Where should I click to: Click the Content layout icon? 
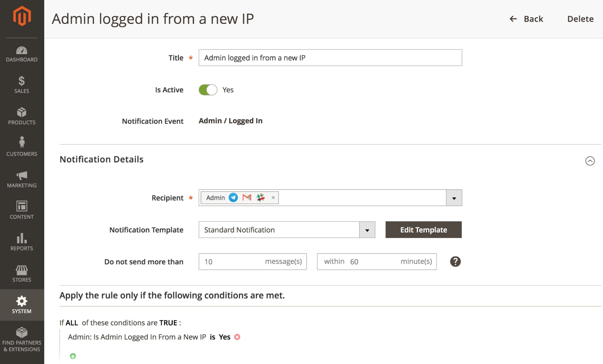22,206
